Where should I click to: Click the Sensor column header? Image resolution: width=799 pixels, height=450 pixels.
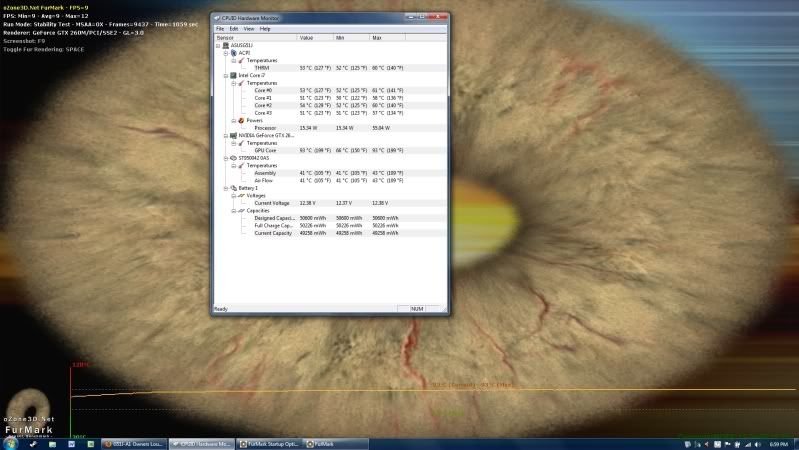click(255, 38)
